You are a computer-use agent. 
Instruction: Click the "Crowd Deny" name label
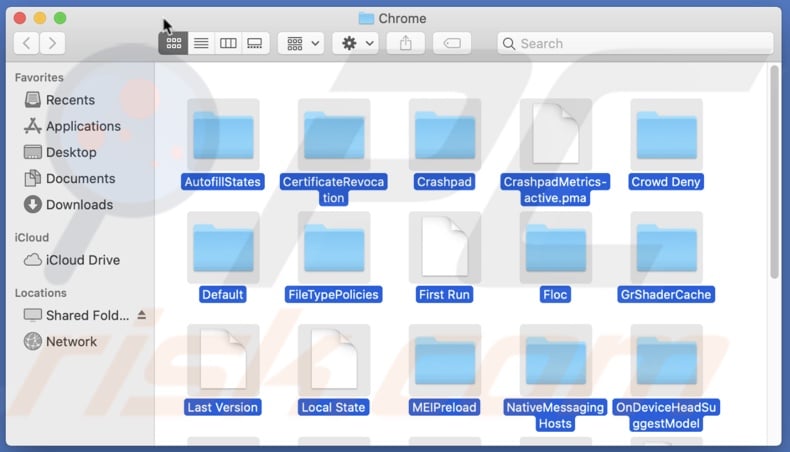coord(666,182)
